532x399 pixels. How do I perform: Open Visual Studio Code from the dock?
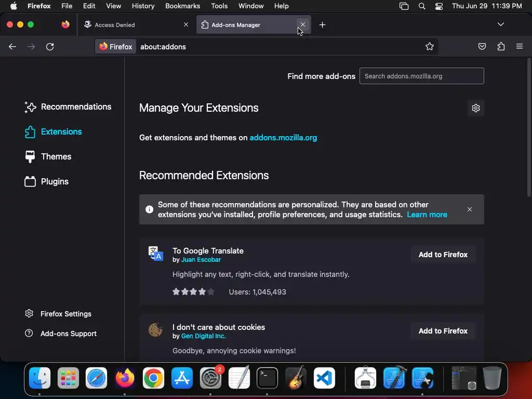click(324, 378)
